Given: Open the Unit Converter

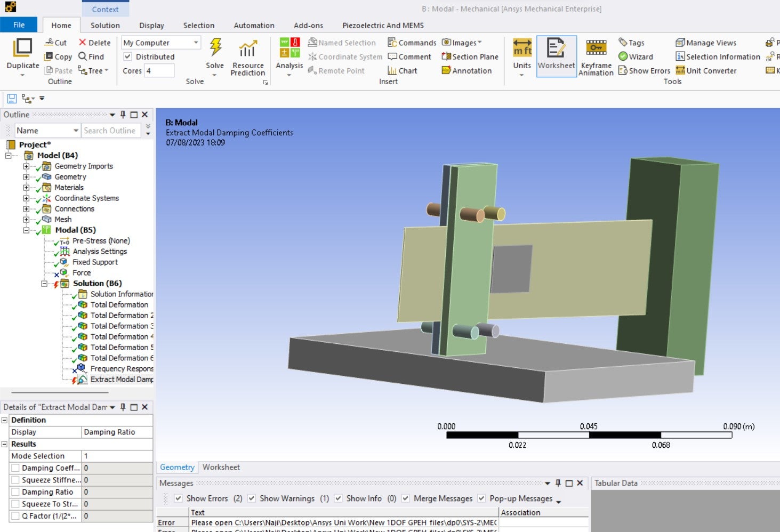Looking at the screenshot, I should click(x=706, y=70).
